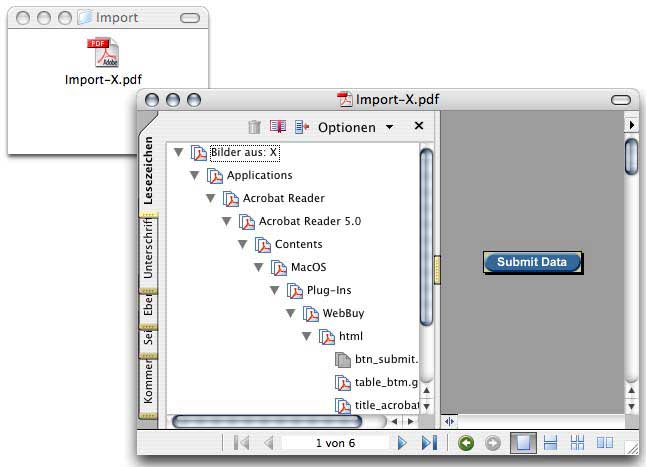Image resolution: width=646 pixels, height=467 pixels.
Task: Click the delete bookmark trash icon
Action: coord(254,127)
